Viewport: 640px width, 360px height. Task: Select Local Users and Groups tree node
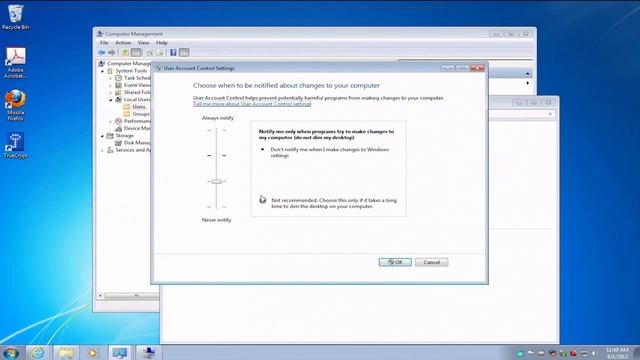point(133,100)
